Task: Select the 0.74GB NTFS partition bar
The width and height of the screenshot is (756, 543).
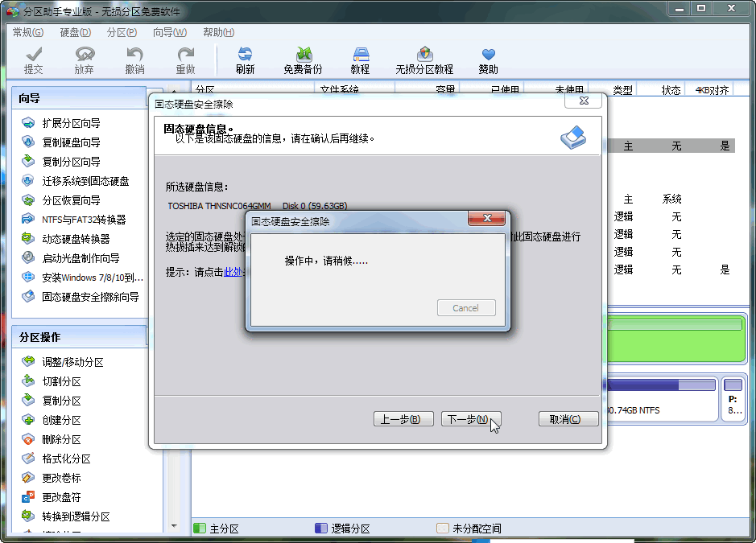Action: coord(661,400)
